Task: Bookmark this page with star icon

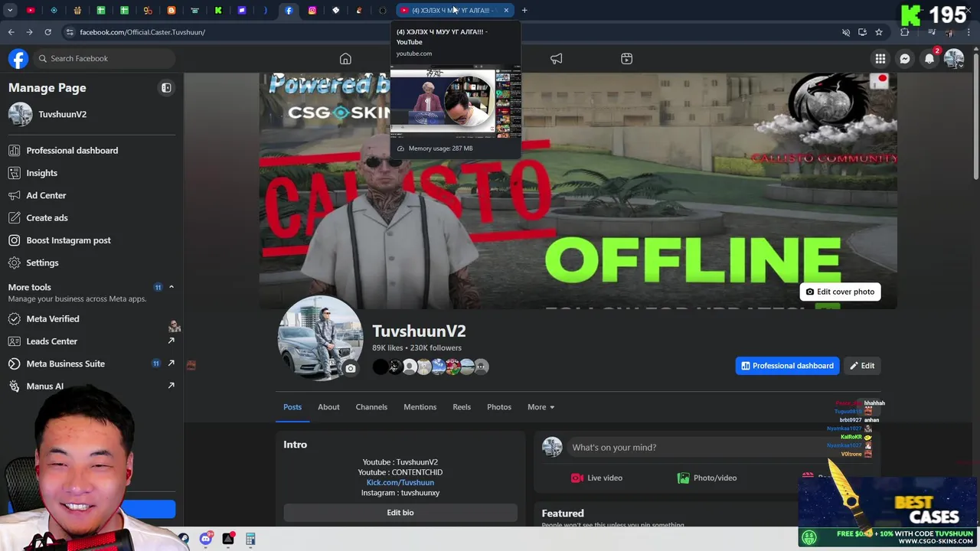Action: coord(879,32)
